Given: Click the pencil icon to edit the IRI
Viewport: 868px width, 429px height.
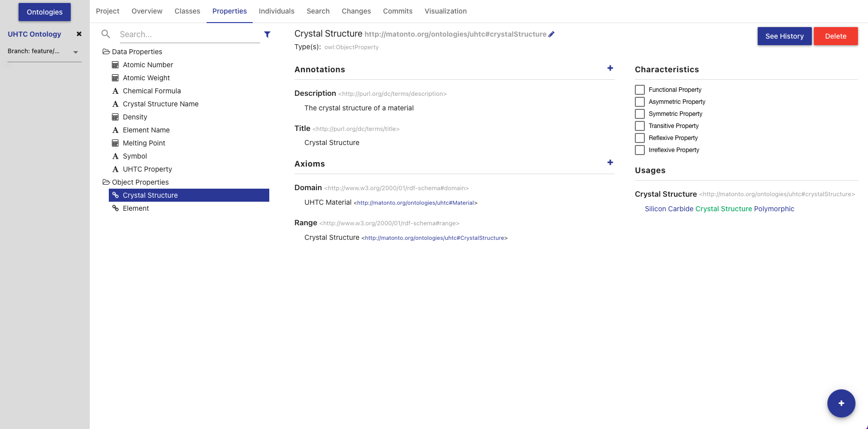Looking at the screenshot, I should pyautogui.click(x=551, y=35).
